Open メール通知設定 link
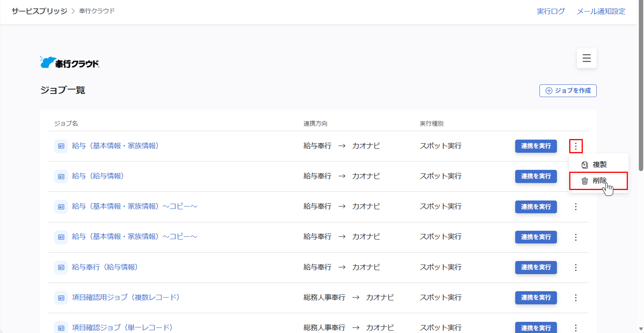Screen dimensions: 644x333 tap(601, 11)
